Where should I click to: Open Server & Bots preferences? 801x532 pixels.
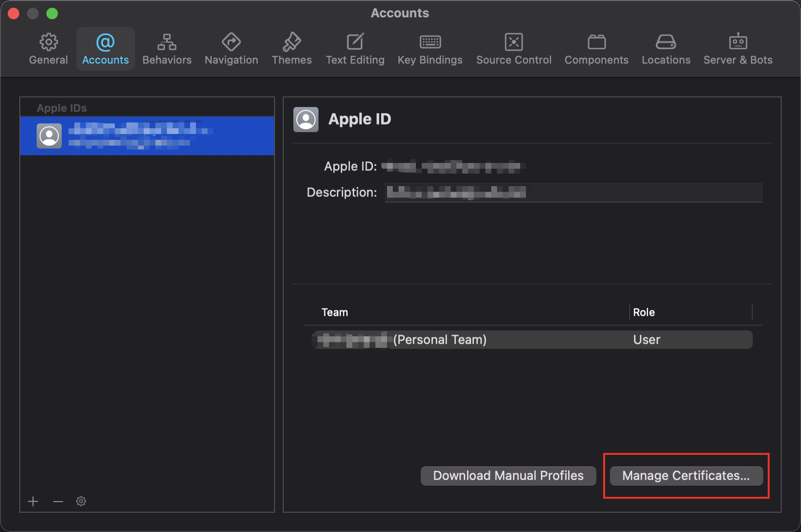pos(738,49)
